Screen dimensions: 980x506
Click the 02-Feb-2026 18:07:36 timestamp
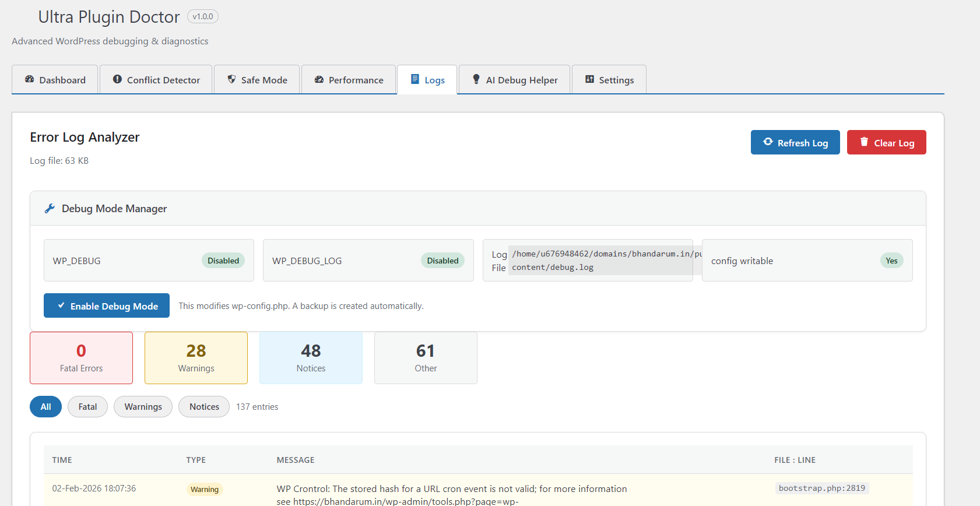(94, 489)
